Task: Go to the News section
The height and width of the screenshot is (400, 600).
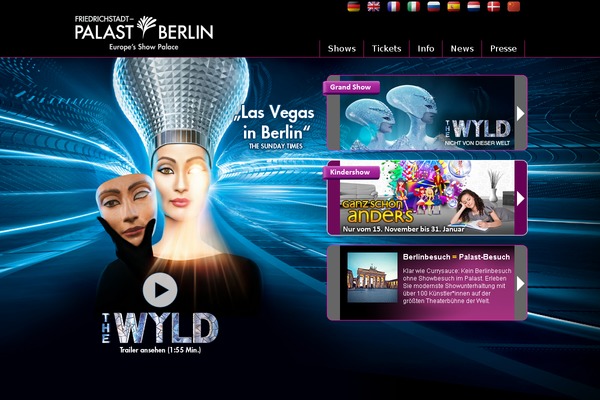Action: click(x=462, y=49)
